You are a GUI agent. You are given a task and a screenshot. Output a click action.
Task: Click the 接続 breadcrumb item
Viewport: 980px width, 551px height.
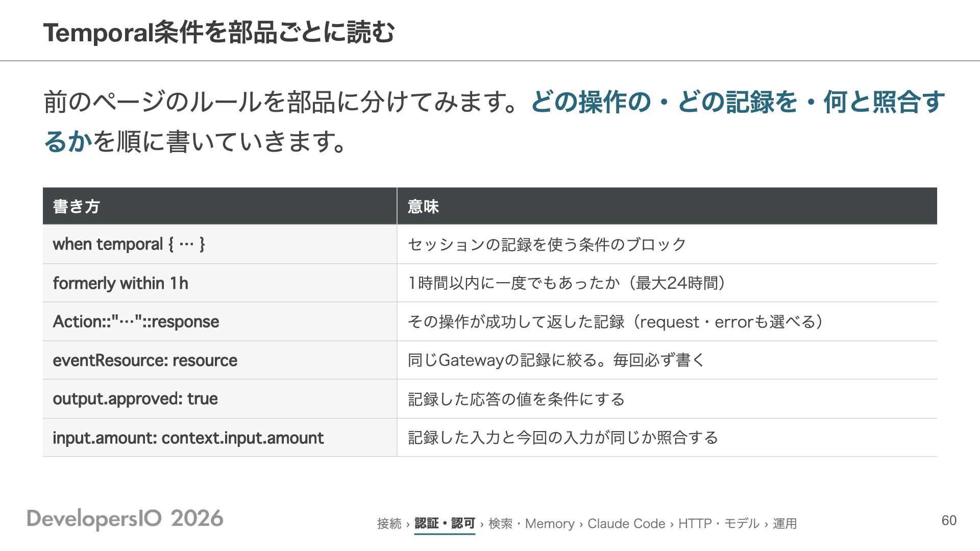[389, 523]
